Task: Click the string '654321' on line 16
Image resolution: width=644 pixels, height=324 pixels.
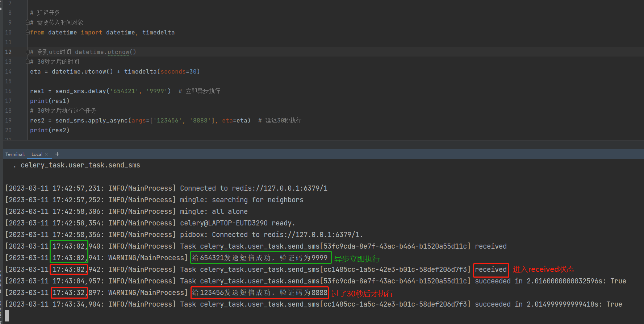Action: click(124, 91)
